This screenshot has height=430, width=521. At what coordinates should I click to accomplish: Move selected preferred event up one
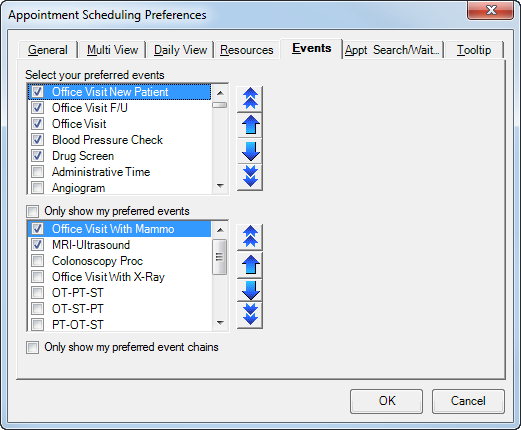(250, 125)
